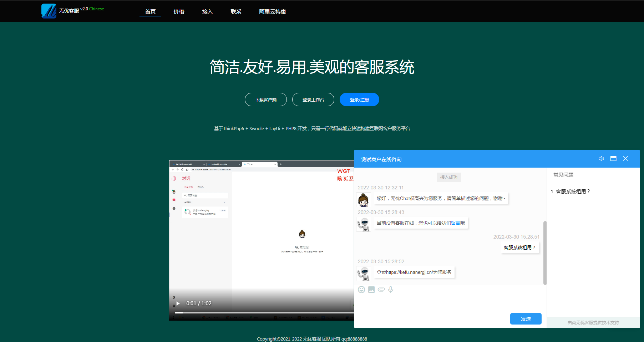The width and height of the screenshot is (644, 342).
Task: Click the microphone voice input icon
Action: coord(391,290)
